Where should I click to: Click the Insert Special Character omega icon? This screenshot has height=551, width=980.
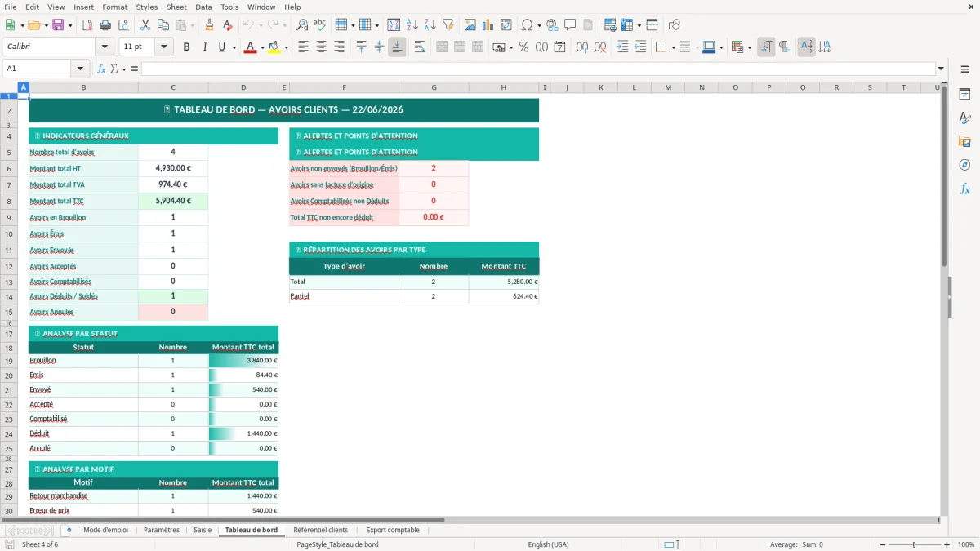[528, 25]
